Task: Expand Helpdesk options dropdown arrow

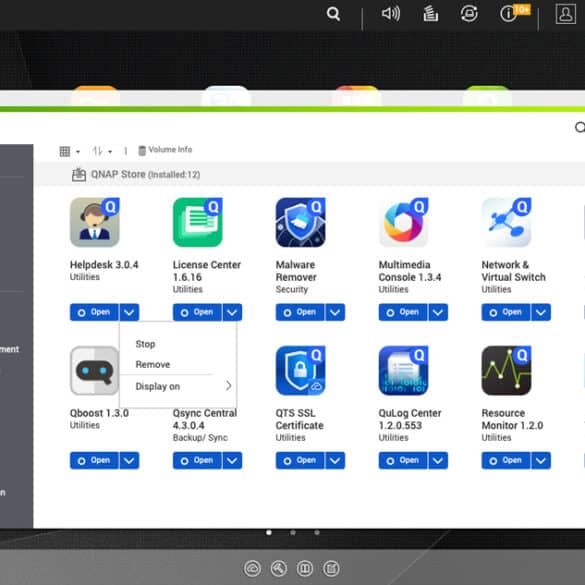Action: coord(129,312)
